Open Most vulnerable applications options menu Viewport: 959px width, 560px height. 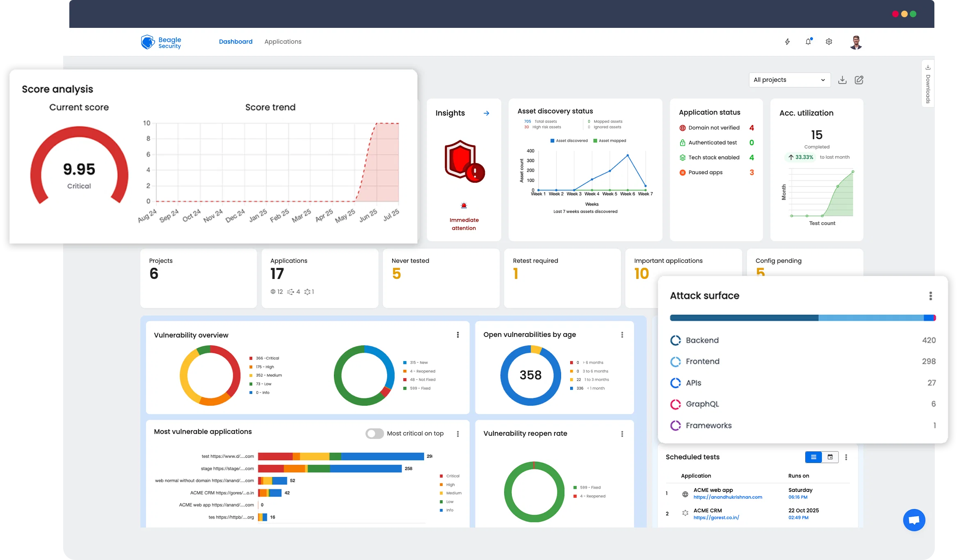[x=458, y=434]
